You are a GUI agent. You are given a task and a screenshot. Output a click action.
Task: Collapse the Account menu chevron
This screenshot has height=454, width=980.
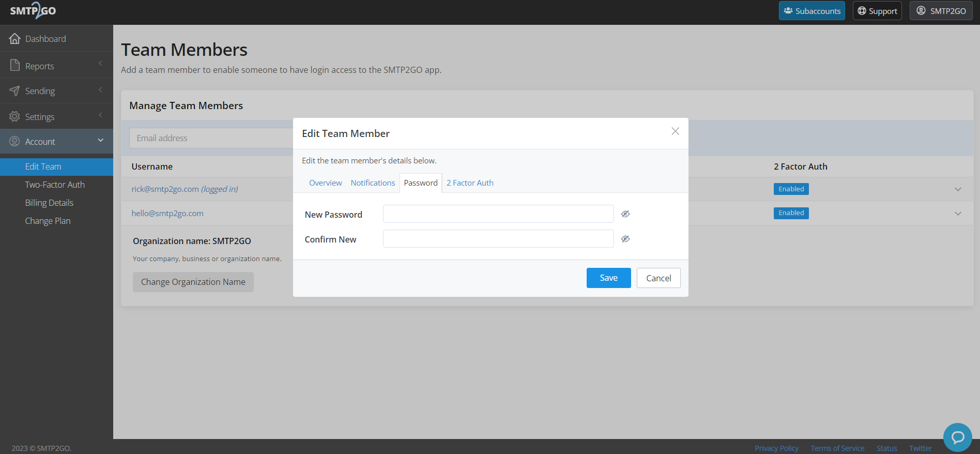coord(101,140)
